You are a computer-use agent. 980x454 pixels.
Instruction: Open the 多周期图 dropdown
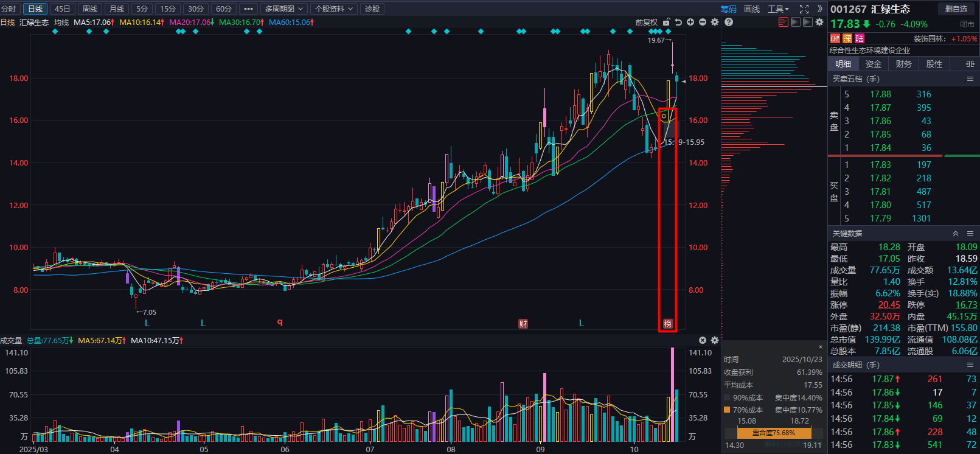[x=284, y=9]
